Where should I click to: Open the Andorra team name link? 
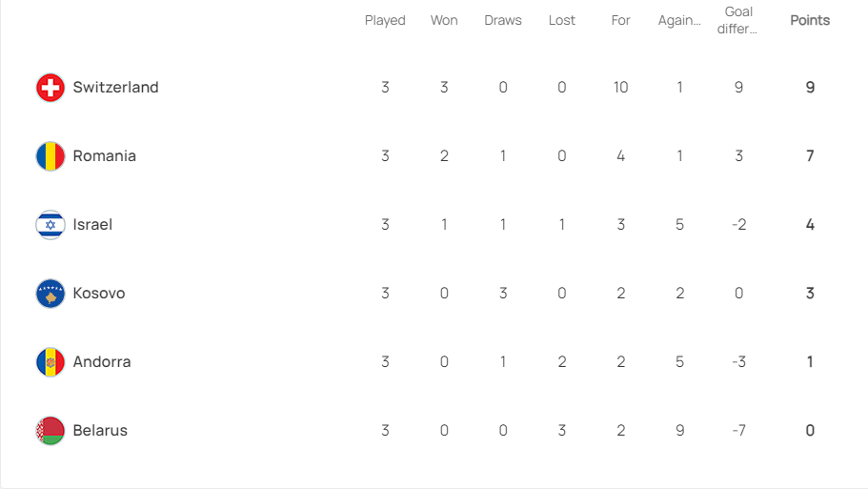(x=102, y=362)
